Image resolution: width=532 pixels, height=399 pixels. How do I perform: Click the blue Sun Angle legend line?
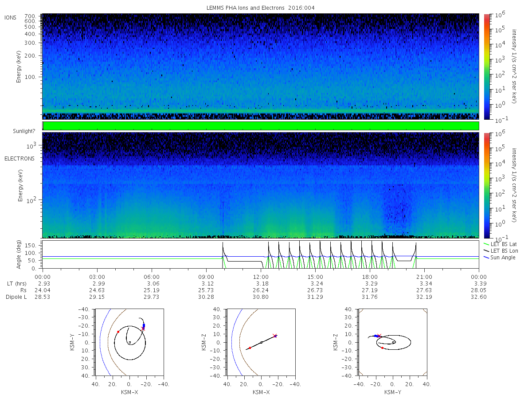485,258
